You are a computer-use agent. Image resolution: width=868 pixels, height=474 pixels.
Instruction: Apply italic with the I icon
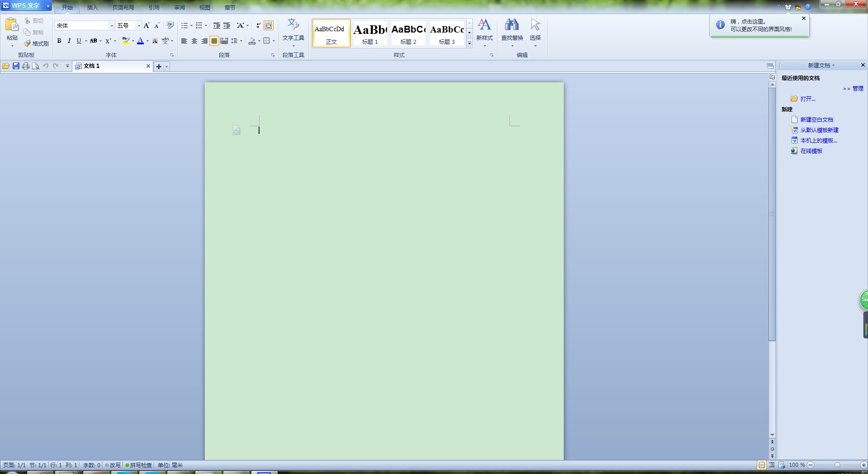point(69,41)
